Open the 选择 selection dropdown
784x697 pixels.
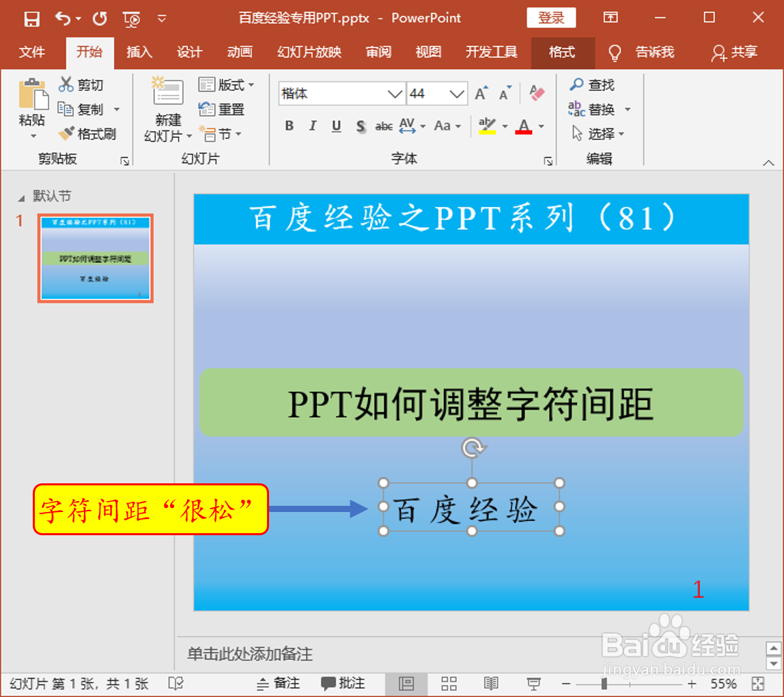(x=598, y=133)
